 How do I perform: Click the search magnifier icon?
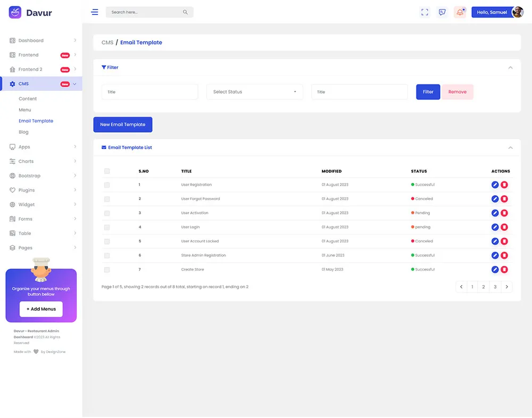[185, 12]
